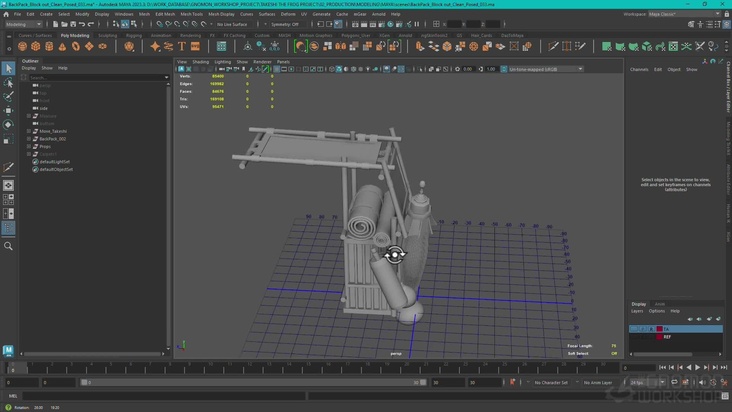Open the Mesh Tools menu
This screenshot has height=412, width=732.
point(191,14)
